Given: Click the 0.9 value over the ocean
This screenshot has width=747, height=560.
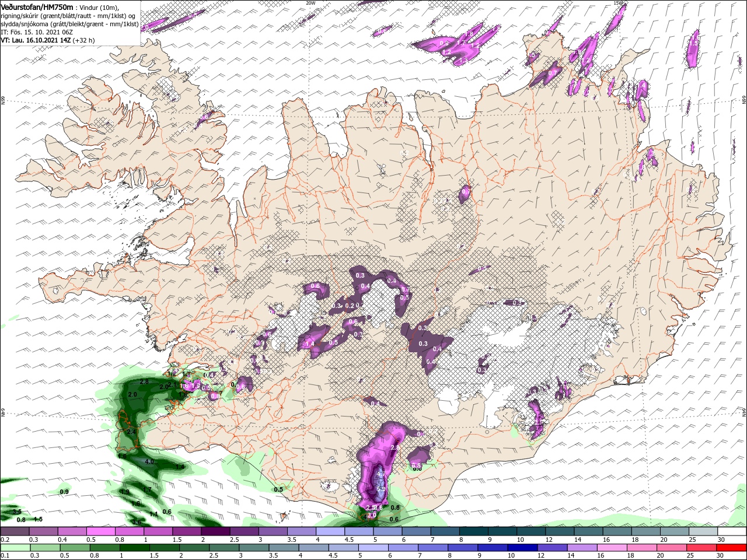Looking at the screenshot, I should 64,492.
